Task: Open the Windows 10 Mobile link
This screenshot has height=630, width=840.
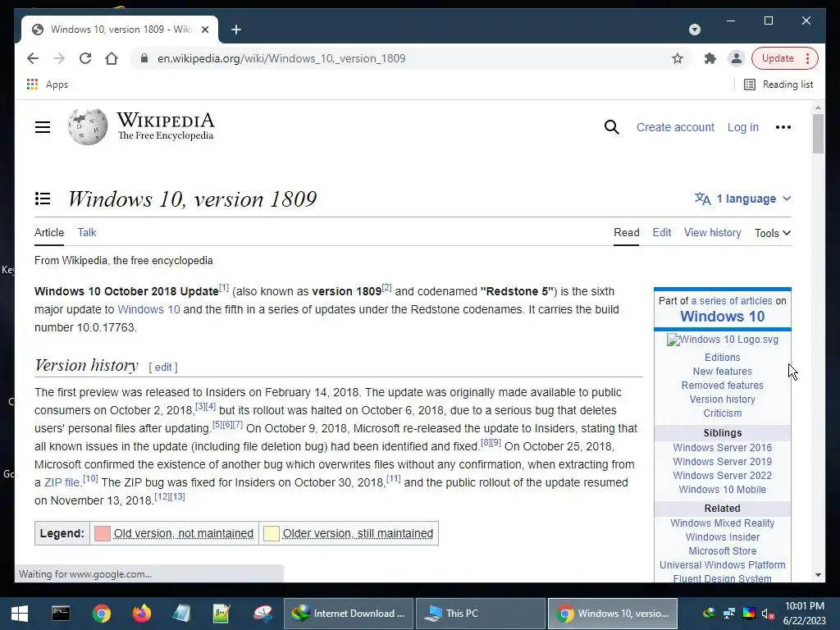Action: (x=722, y=489)
